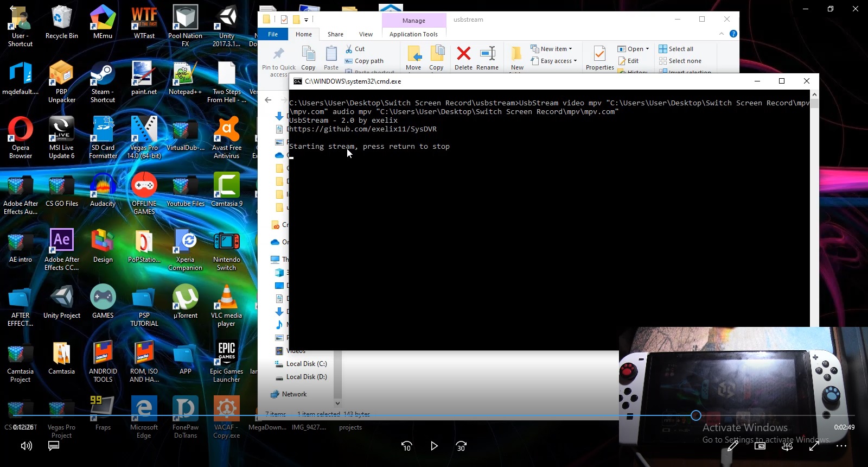This screenshot has height=467, width=868.
Task: Launch Notepad++ desktop icon
Action: (x=185, y=78)
